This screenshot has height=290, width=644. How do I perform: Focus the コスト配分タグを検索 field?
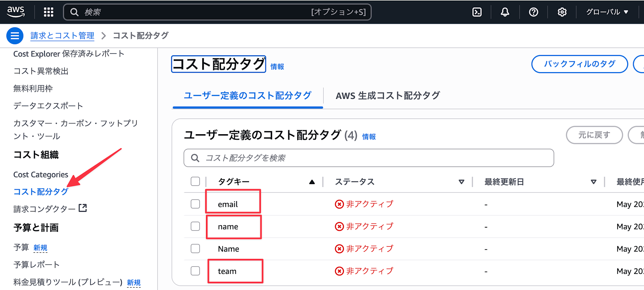tap(369, 158)
